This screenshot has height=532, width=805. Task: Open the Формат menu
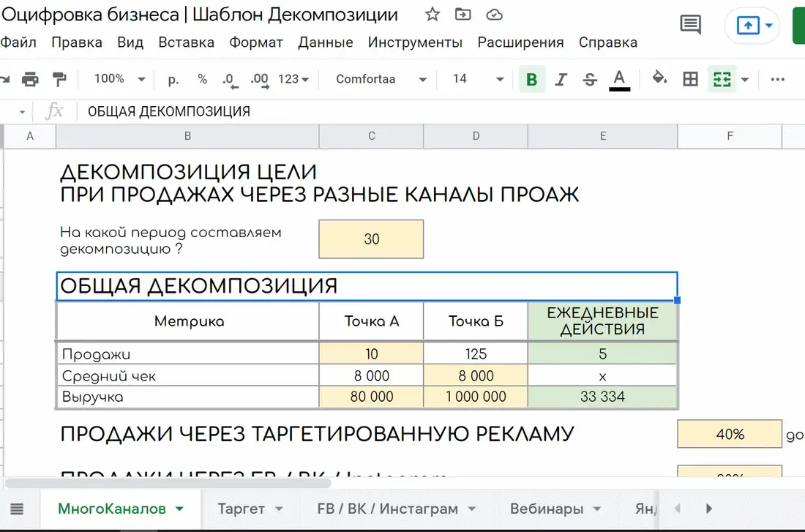coord(255,42)
